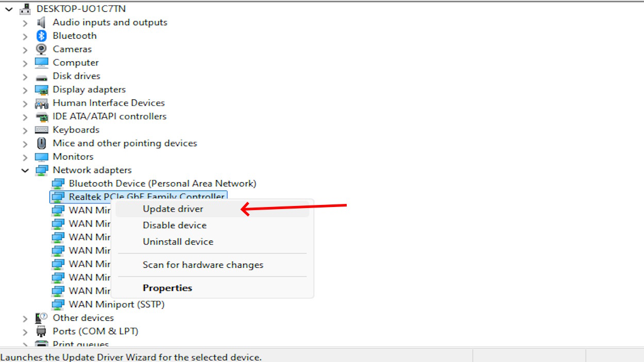The image size is (644, 362).
Task: Collapse the DESKTOP-UO1C7TN root node
Action: point(9,9)
